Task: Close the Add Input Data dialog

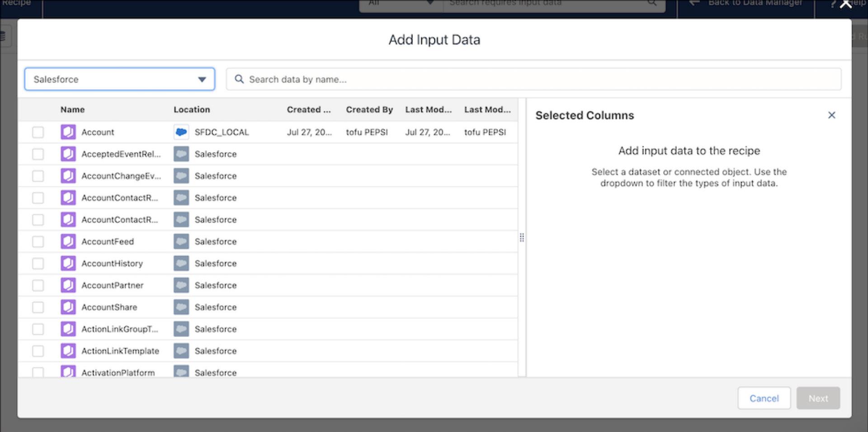Action: pyautogui.click(x=845, y=5)
